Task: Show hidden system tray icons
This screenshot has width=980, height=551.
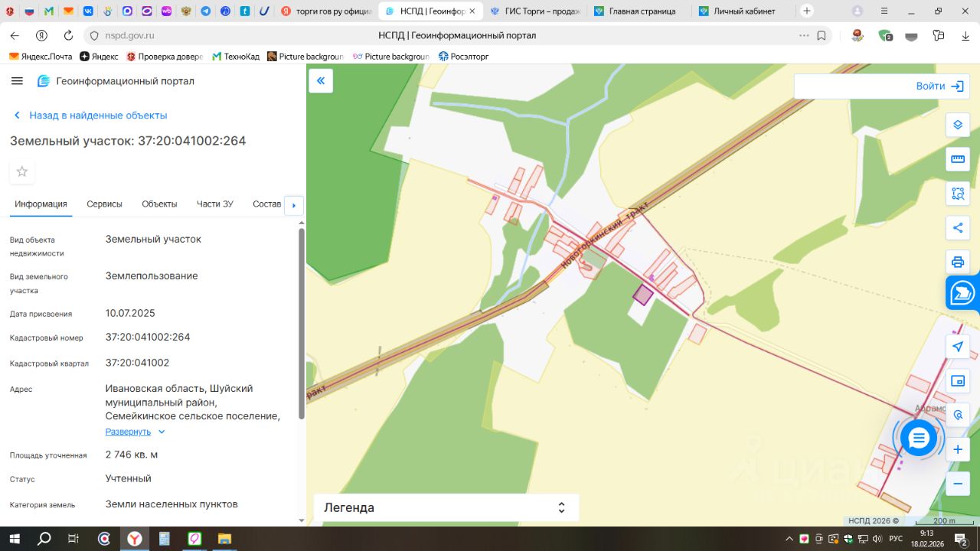Action: point(789,539)
